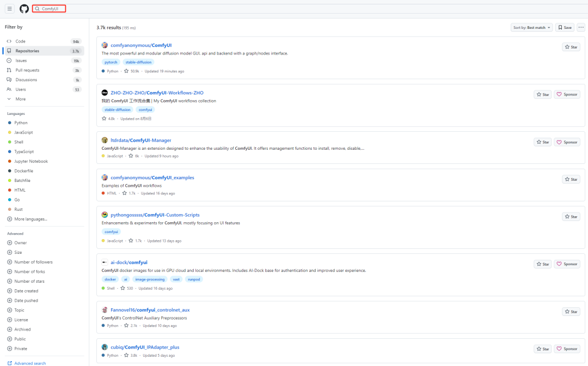Screen dimensions: 588x366
Task: Filter by HTML language
Action: tap(20, 190)
